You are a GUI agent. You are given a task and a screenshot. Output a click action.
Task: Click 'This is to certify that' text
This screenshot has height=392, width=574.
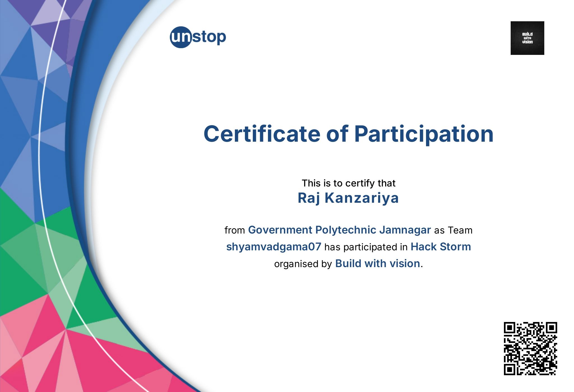click(348, 183)
